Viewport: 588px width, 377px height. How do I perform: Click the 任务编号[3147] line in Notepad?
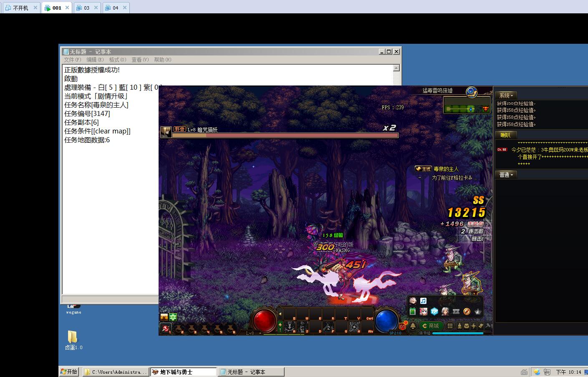point(87,113)
